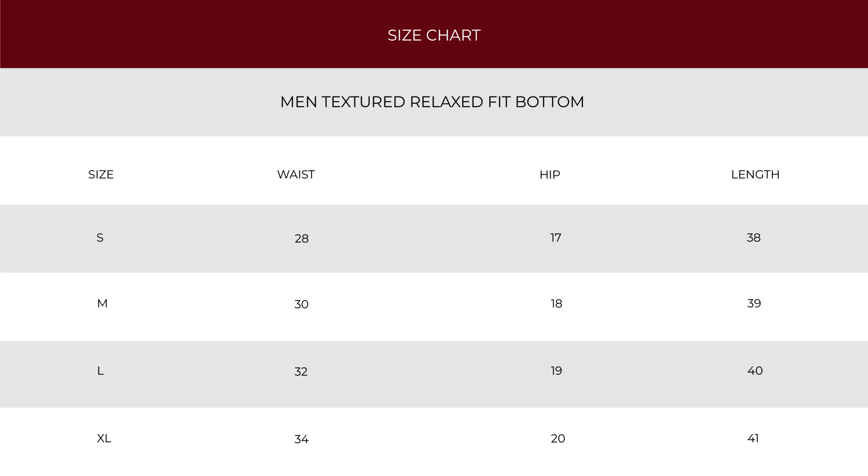Viewport: 868px width, 476px height.
Task: Click hip value 20
Action: 558,438
